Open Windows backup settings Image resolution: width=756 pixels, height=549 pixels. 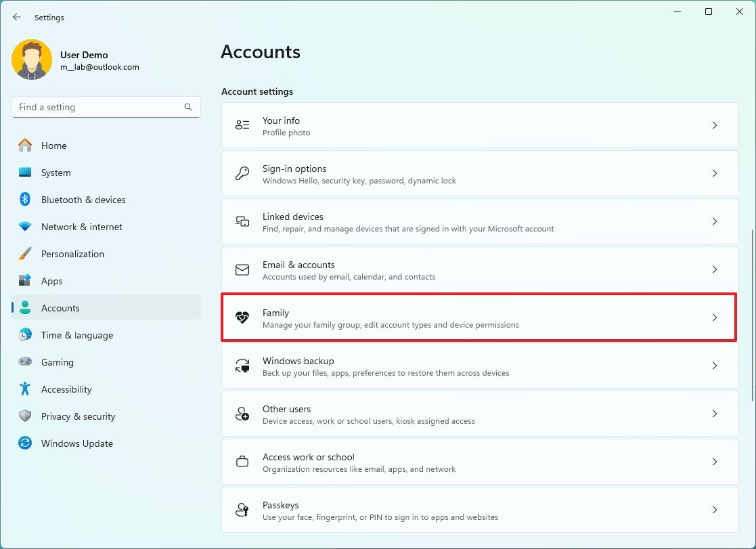(x=715, y=366)
